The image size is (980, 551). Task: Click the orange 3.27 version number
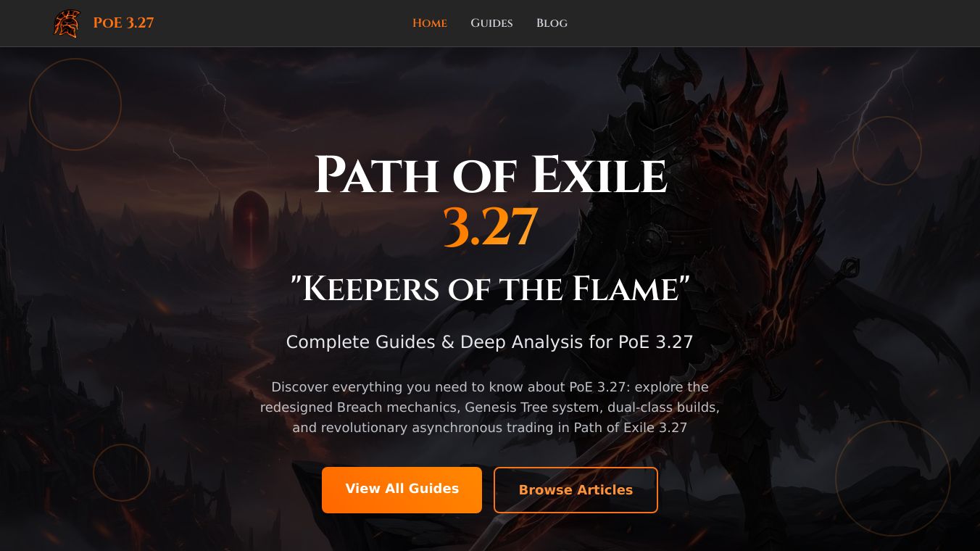pyautogui.click(x=490, y=227)
